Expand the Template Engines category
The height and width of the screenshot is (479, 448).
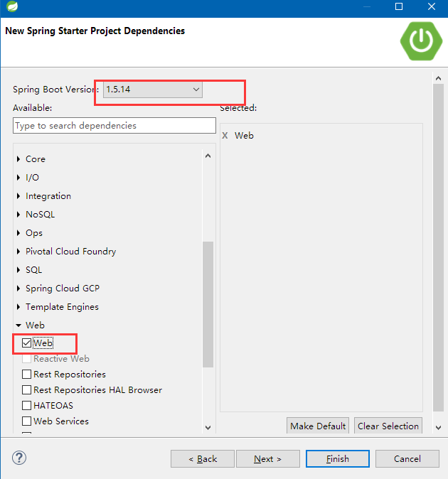click(x=18, y=307)
